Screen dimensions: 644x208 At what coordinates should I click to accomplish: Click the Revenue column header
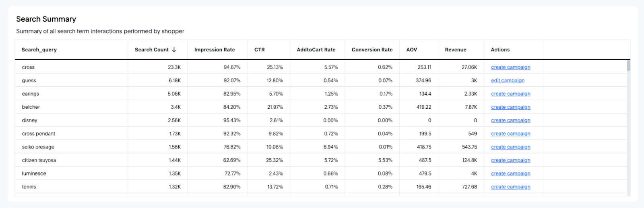click(456, 50)
